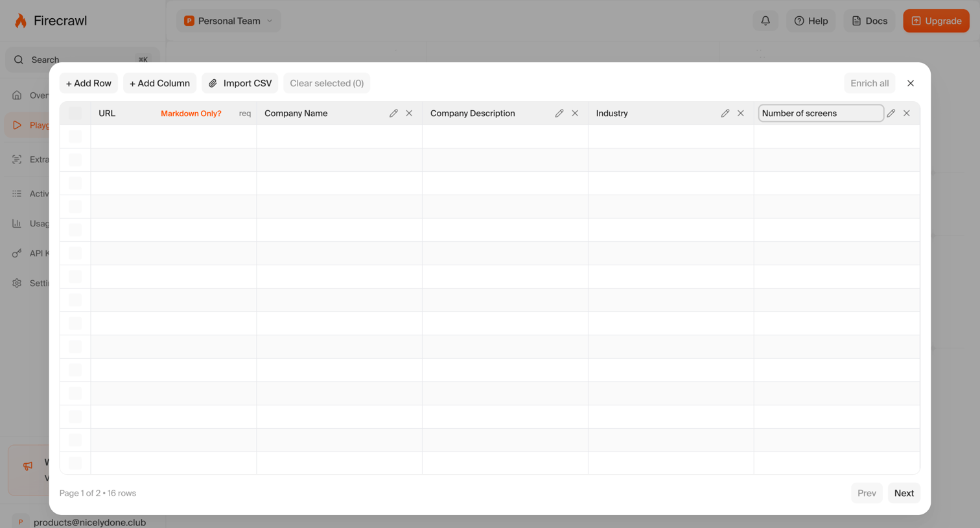Click Import CSV with paperclip icon

[240, 83]
